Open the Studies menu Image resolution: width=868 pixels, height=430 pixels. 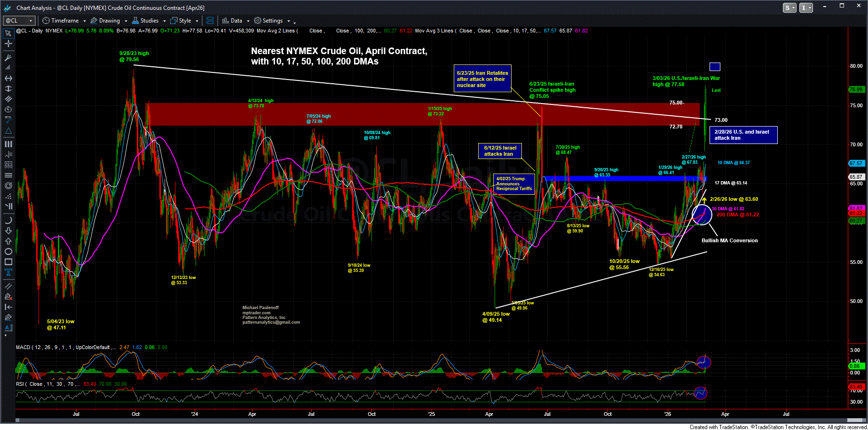[x=149, y=21]
